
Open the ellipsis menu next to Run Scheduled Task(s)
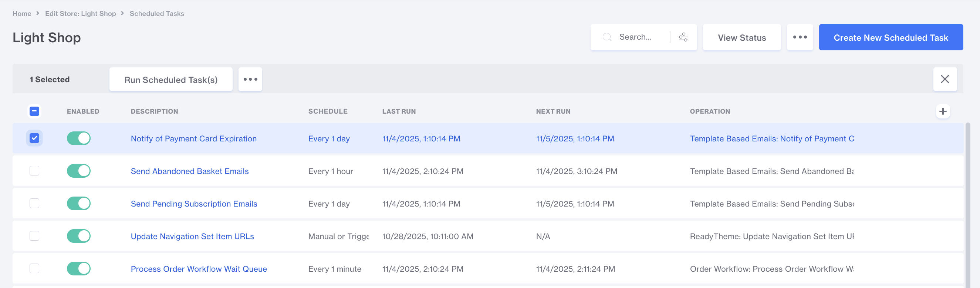tap(250, 79)
